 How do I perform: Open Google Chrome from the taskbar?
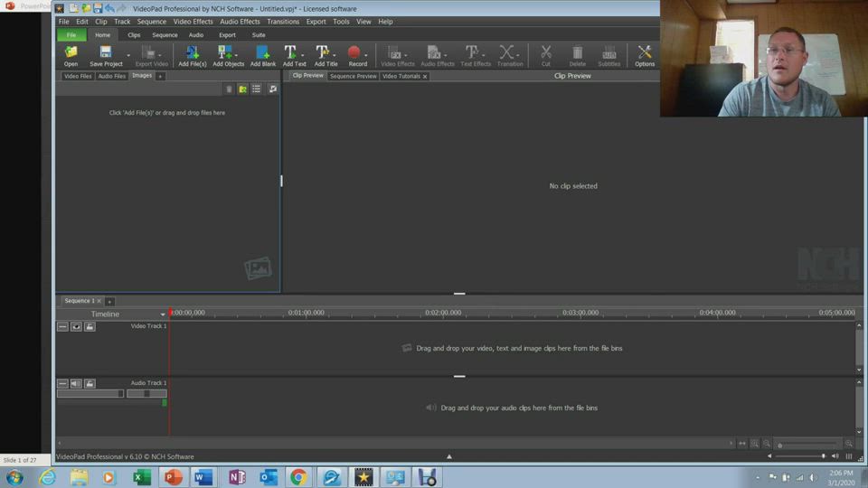(x=298, y=477)
